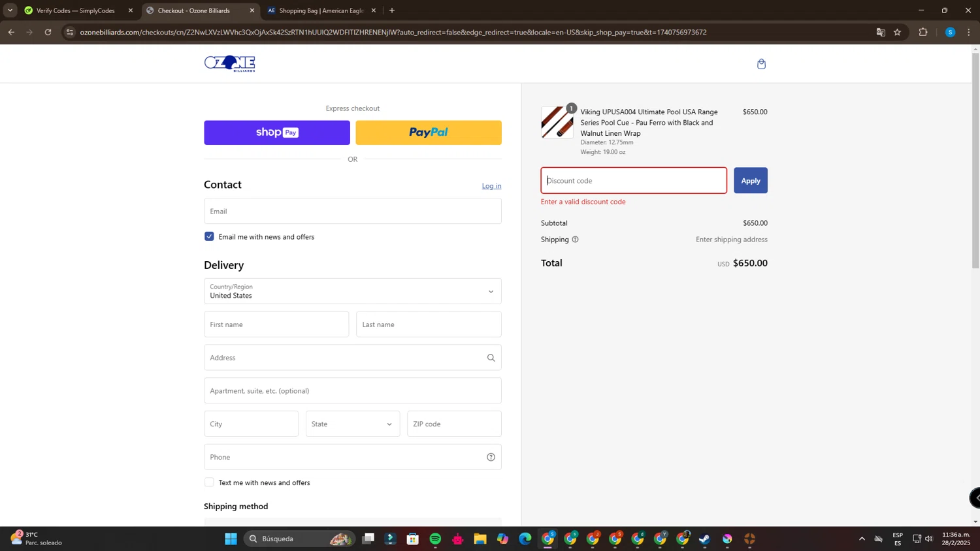Open Copilot from the taskbar
980x551 pixels.
[502, 539]
